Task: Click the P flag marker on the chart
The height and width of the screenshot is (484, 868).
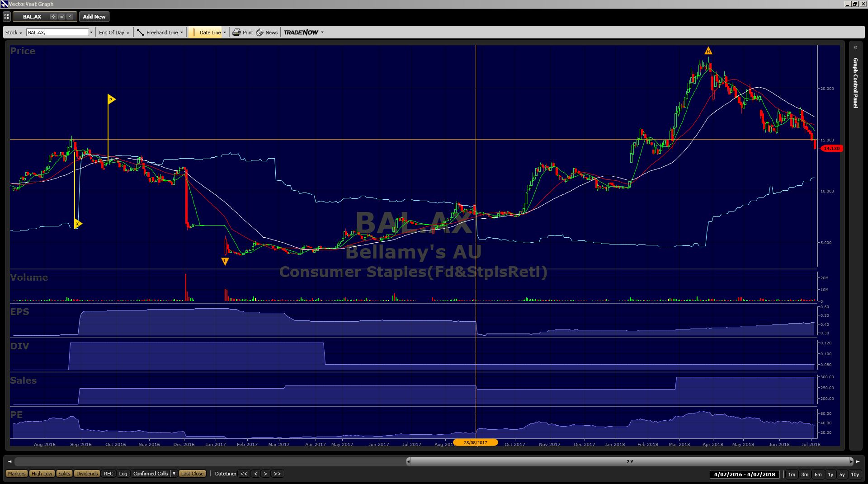Action: coord(111,99)
